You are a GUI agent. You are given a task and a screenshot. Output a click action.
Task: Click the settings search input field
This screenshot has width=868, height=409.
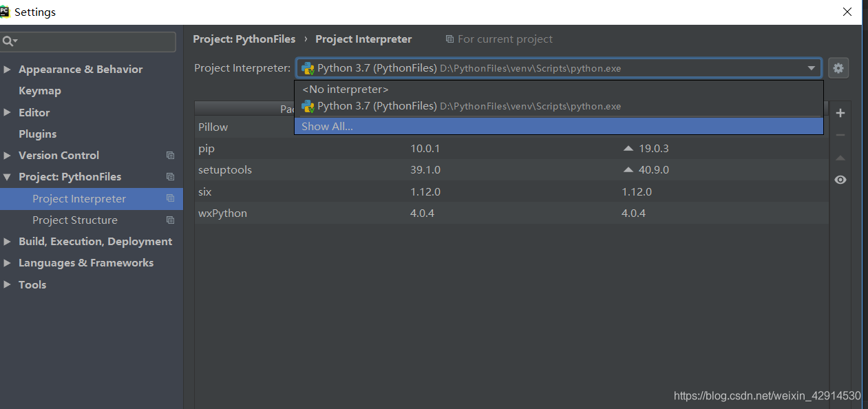[x=88, y=41]
